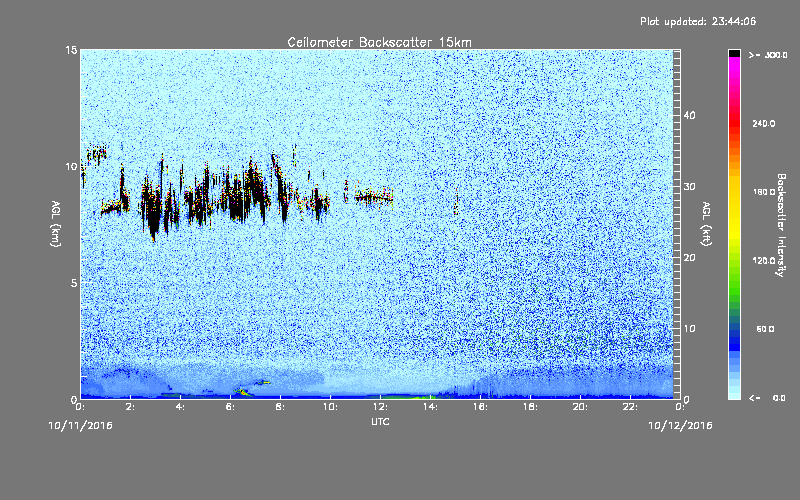
Task: Click the 22: hour tick on time axis
Action: (630, 407)
